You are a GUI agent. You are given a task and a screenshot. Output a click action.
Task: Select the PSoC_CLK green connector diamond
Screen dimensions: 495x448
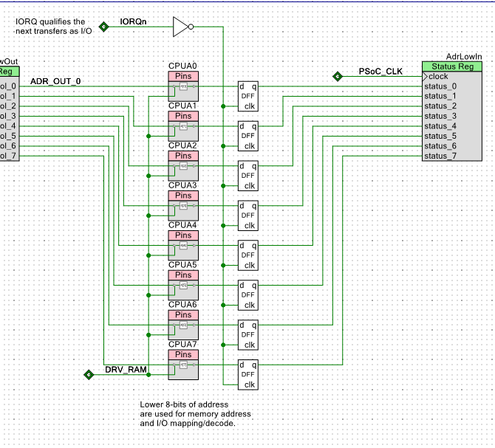coord(338,76)
